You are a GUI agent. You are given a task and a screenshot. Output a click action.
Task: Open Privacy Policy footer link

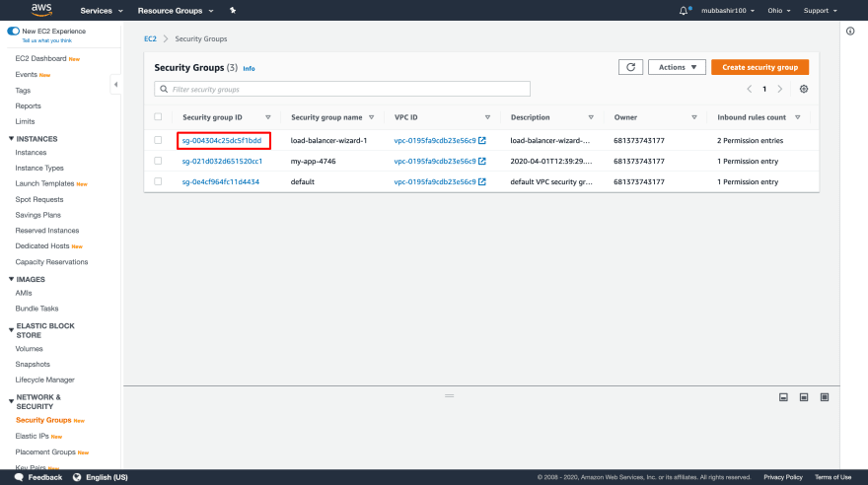point(783,477)
